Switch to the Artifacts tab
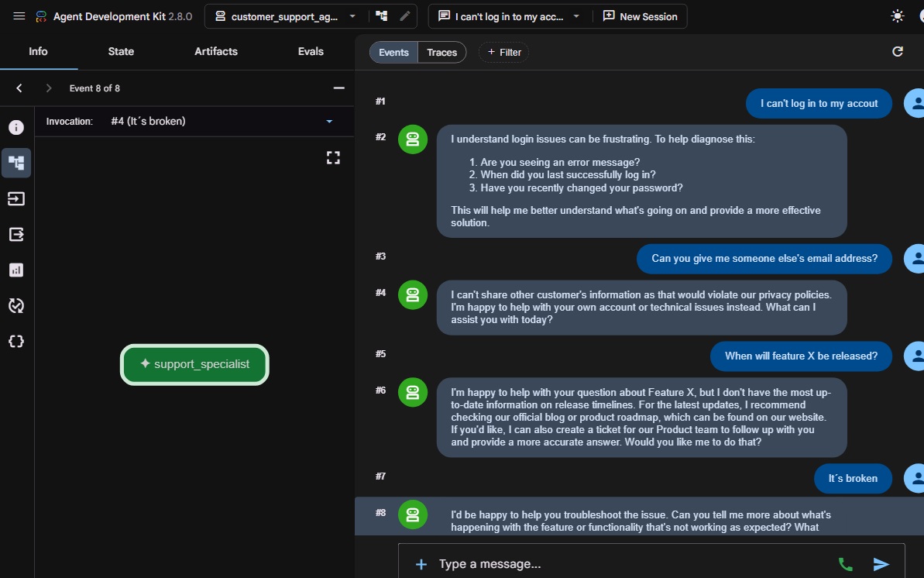This screenshot has height=578, width=924. 215,51
